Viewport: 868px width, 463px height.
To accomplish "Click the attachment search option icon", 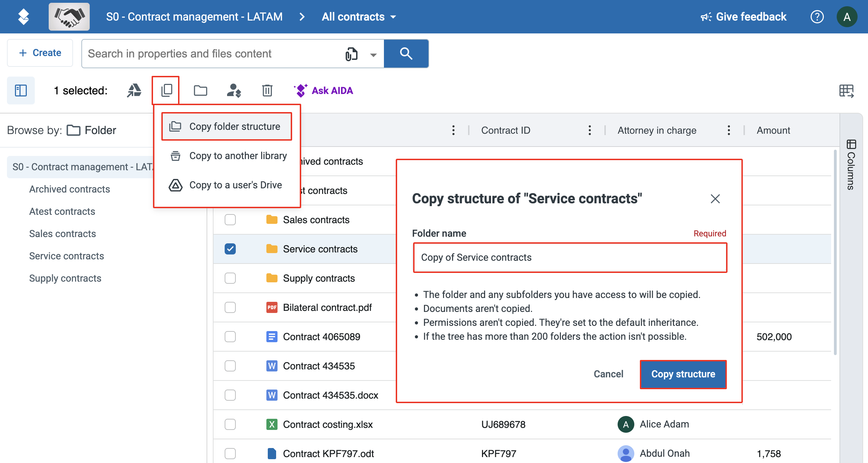I will (x=351, y=54).
